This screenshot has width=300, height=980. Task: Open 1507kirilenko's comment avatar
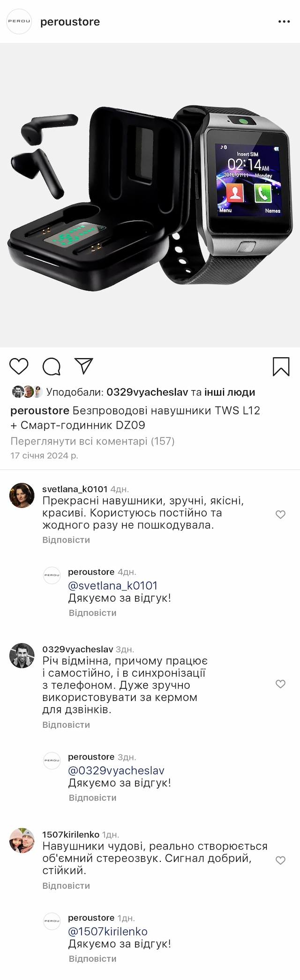22,840
